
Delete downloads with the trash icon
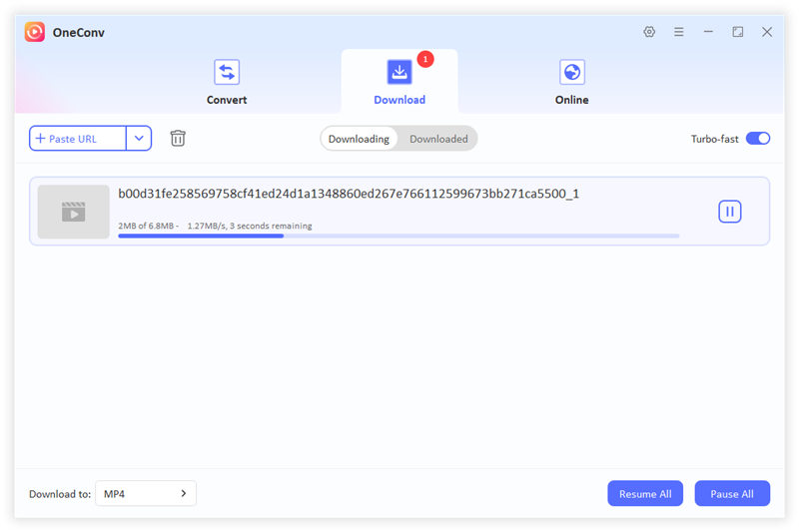(x=178, y=139)
